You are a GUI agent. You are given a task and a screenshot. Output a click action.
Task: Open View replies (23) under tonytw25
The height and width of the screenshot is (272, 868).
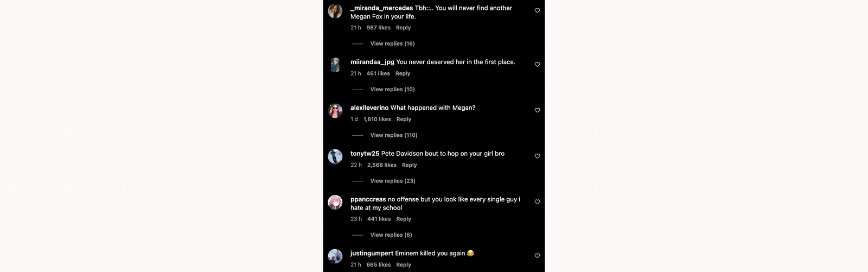pos(393,181)
